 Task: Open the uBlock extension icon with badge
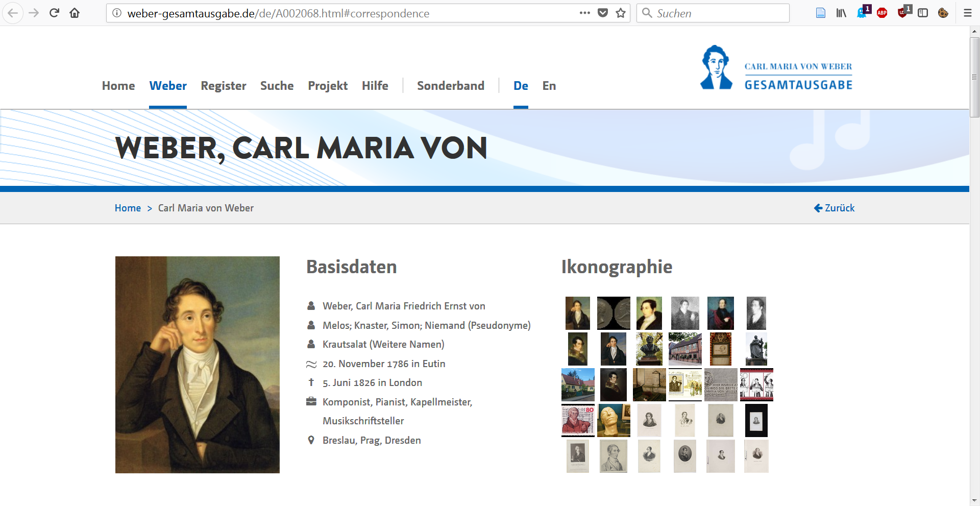[903, 12]
